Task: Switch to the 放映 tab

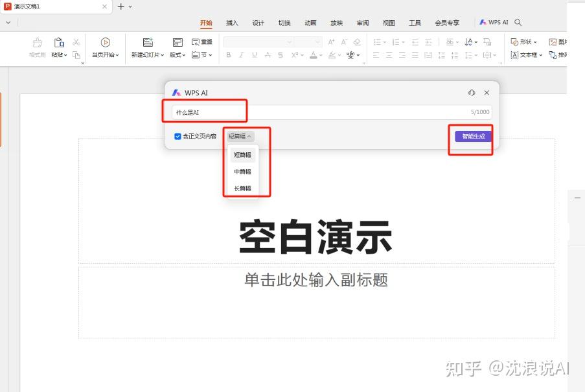Action: click(x=336, y=23)
